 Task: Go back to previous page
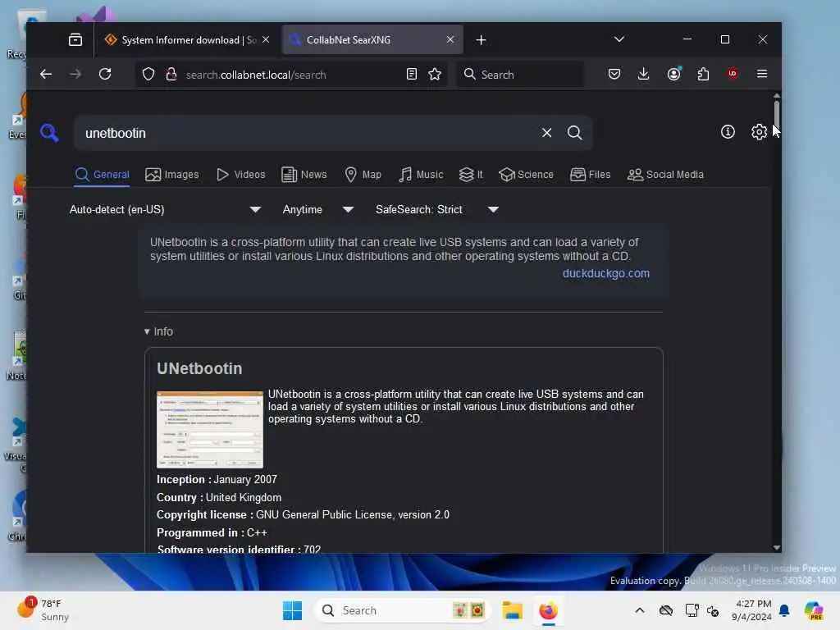pos(46,74)
